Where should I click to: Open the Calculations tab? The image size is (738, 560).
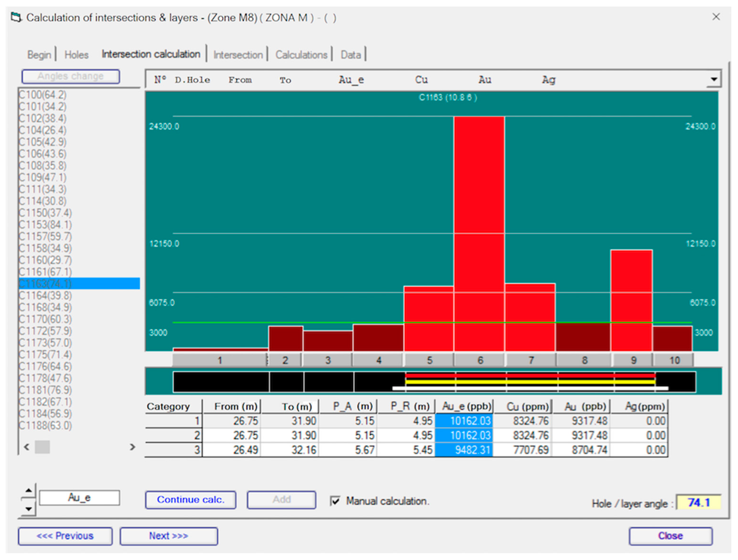(301, 55)
